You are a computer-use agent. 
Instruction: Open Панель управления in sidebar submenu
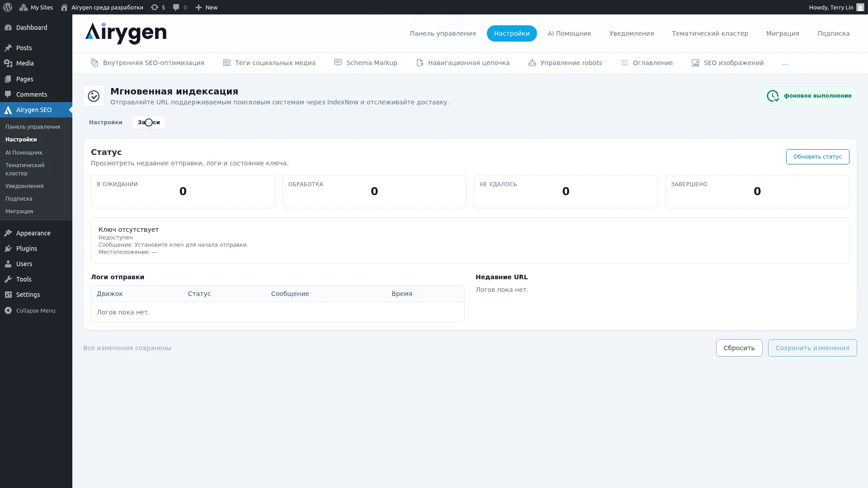[33, 127]
